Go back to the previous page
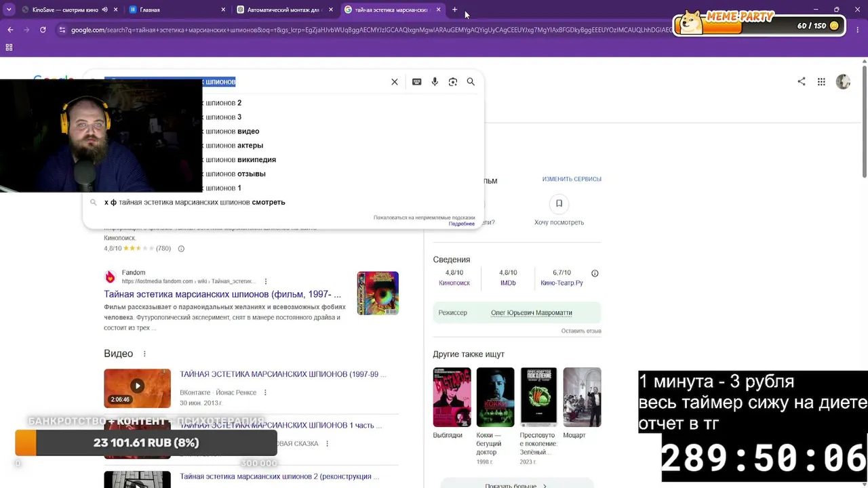This screenshot has height=488, width=868. point(10,30)
